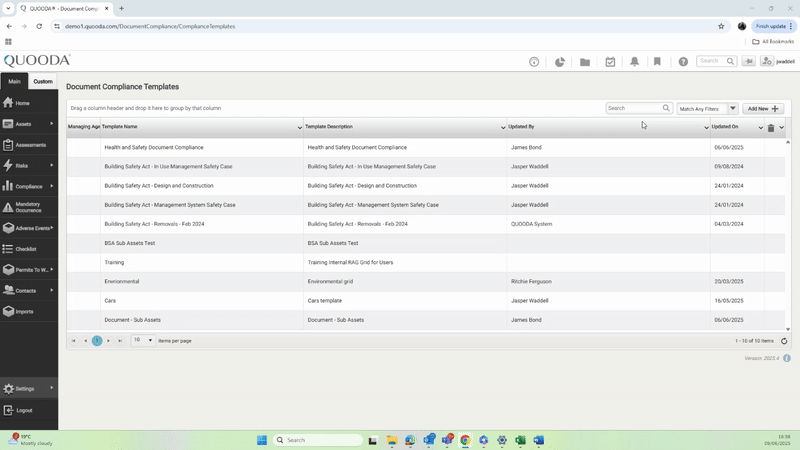Switch to the Main sidebar tab
The width and height of the screenshot is (800, 450).
pyautogui.click(x=14, y=81)
